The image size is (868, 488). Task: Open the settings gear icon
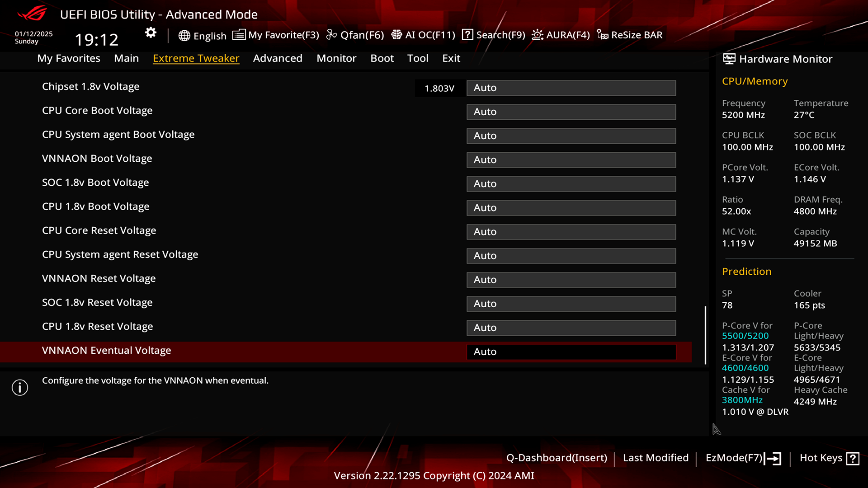pos(151,33)
